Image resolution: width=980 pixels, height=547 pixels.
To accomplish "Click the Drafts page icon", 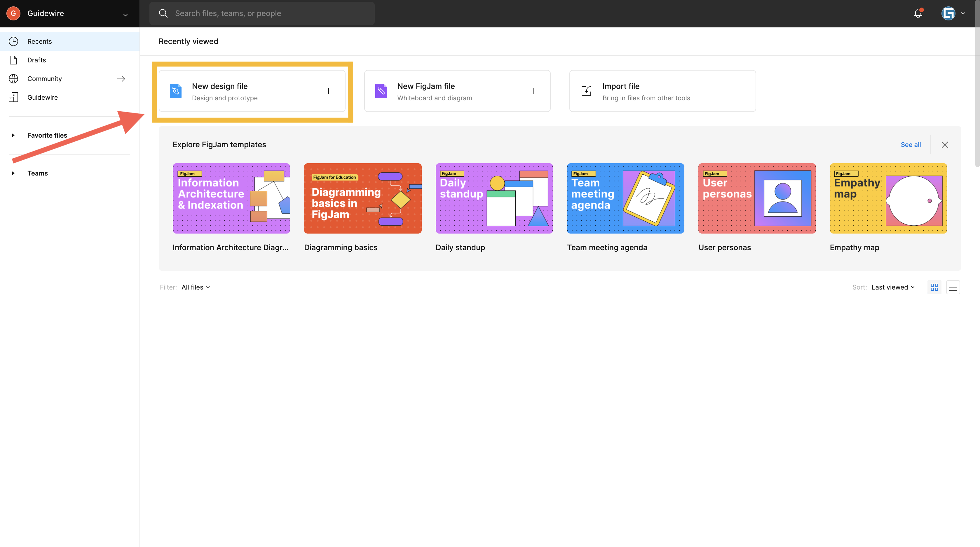I will click(13, 60).
